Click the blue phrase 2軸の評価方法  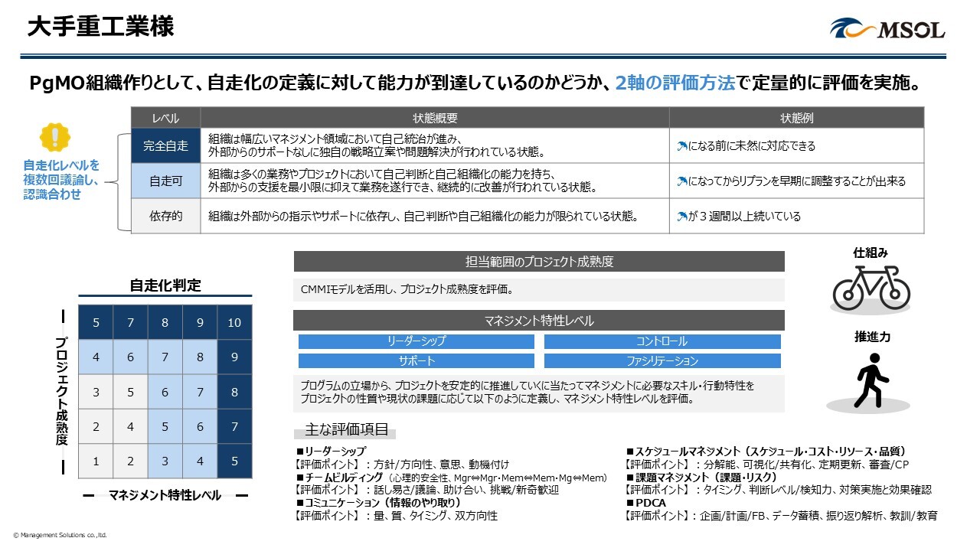[x=675, y=83]
